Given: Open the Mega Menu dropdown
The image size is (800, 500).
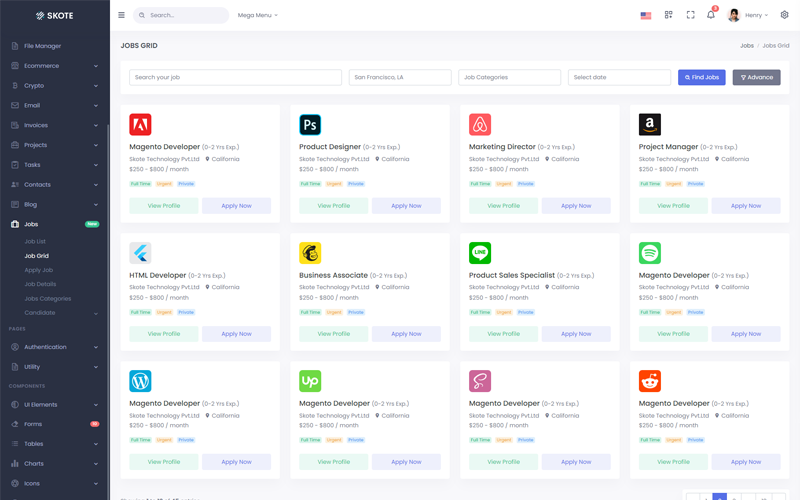Looking at the screenshot, I should pos(258,15).
